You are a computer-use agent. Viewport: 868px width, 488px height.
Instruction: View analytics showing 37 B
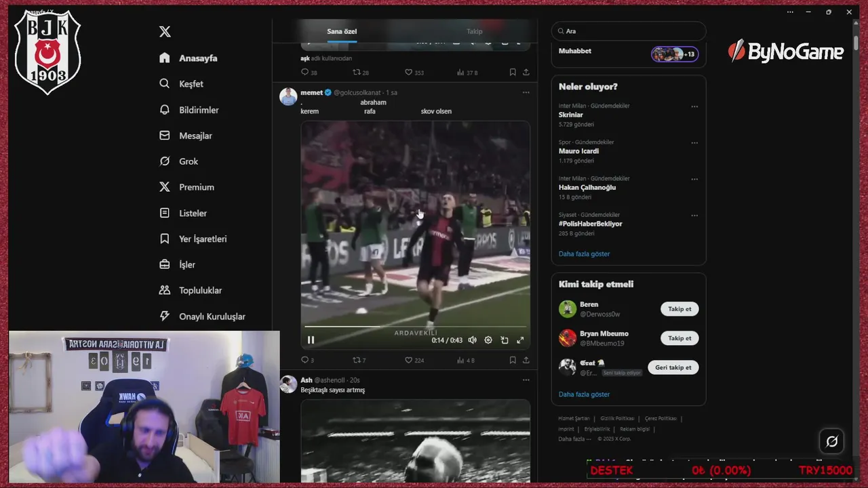[467, 72]
